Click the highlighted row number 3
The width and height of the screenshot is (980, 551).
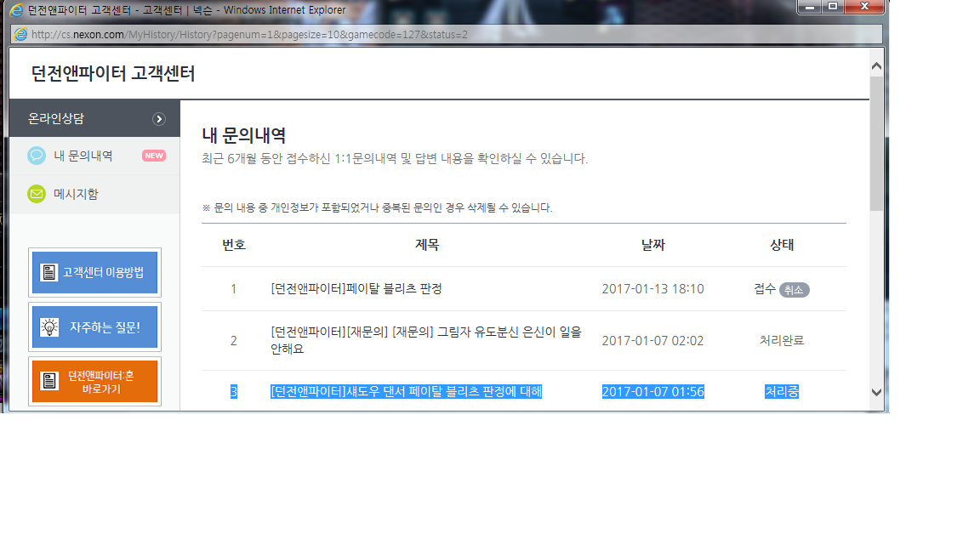pos(234,392)
